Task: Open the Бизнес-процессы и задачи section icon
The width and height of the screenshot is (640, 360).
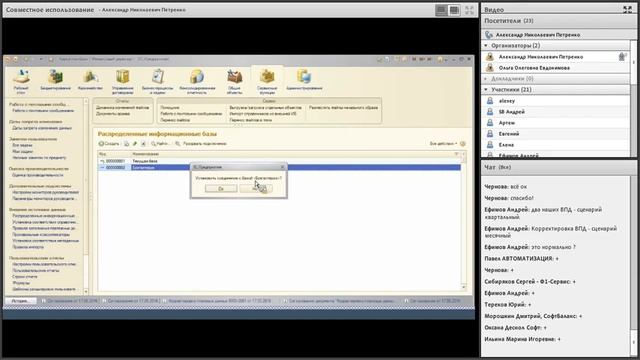Action: tap(158, 81)
